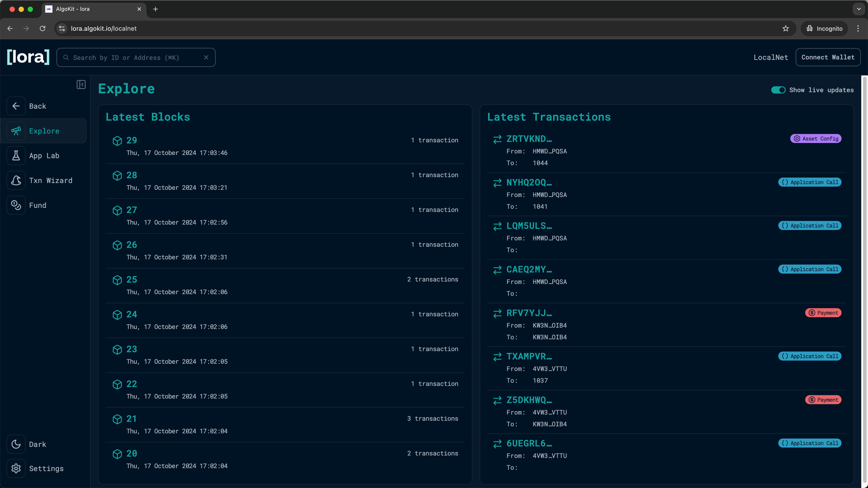This screenshot has width=868, height=488.
Task: Open the Explore telescope icon
Action: click(16, 131)
